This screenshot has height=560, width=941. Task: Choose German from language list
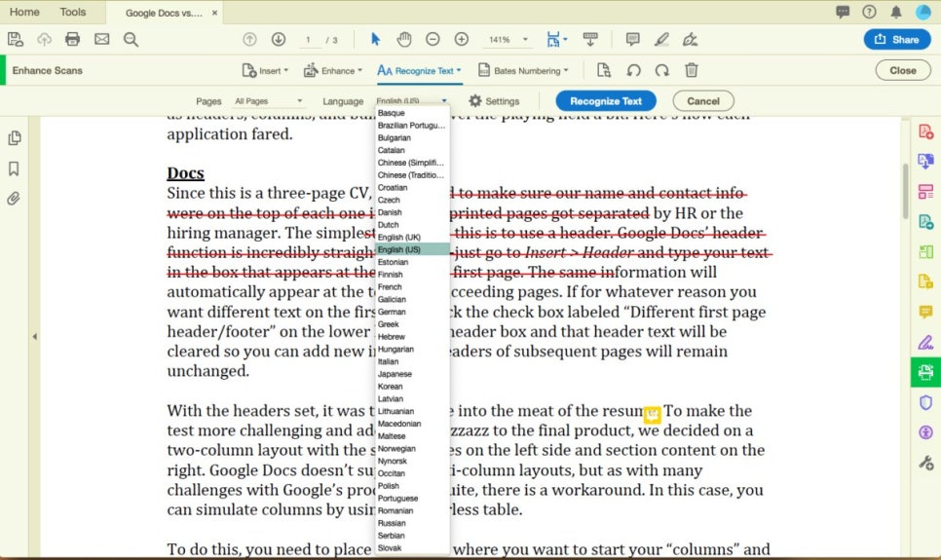(x=412, y=312)
